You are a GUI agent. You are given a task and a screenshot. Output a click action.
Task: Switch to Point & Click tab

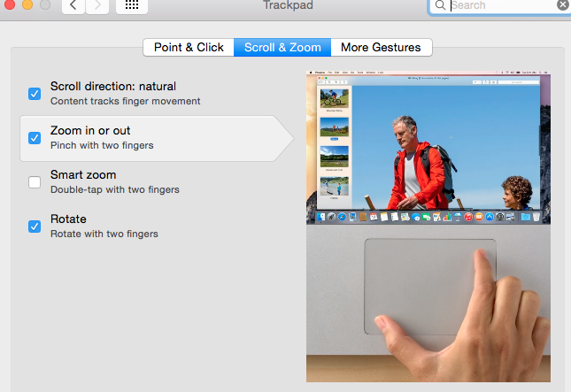coord(189,47)
